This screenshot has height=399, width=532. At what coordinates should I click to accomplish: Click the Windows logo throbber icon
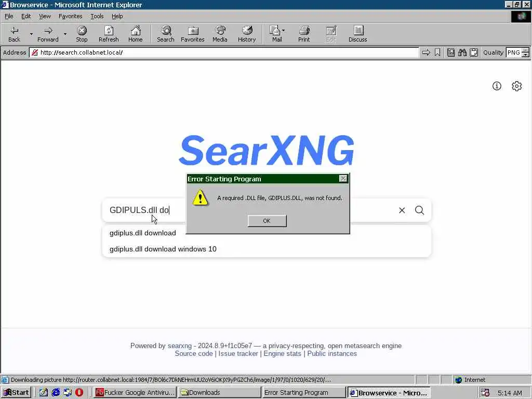pyautogui.click(x=521, y=16)
